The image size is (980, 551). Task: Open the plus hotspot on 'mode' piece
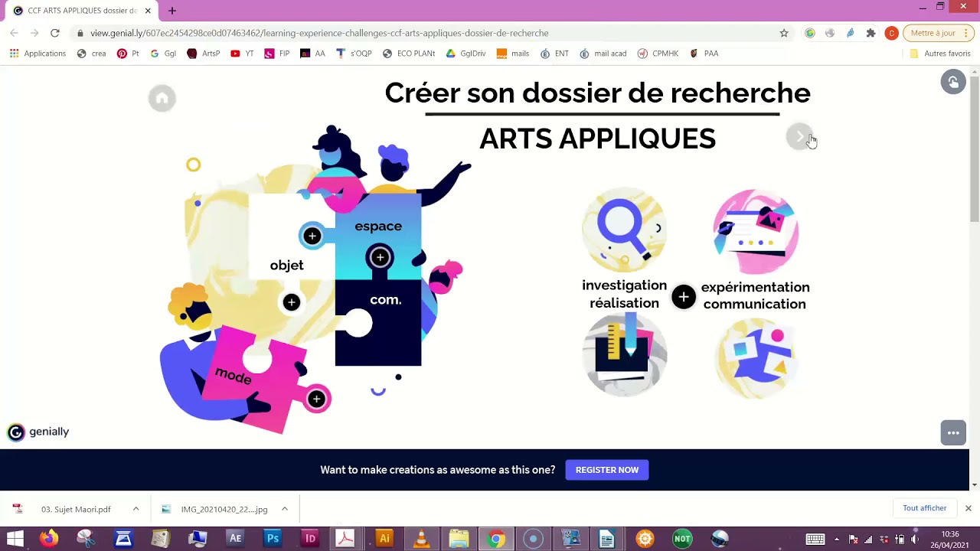coord(316,399)
